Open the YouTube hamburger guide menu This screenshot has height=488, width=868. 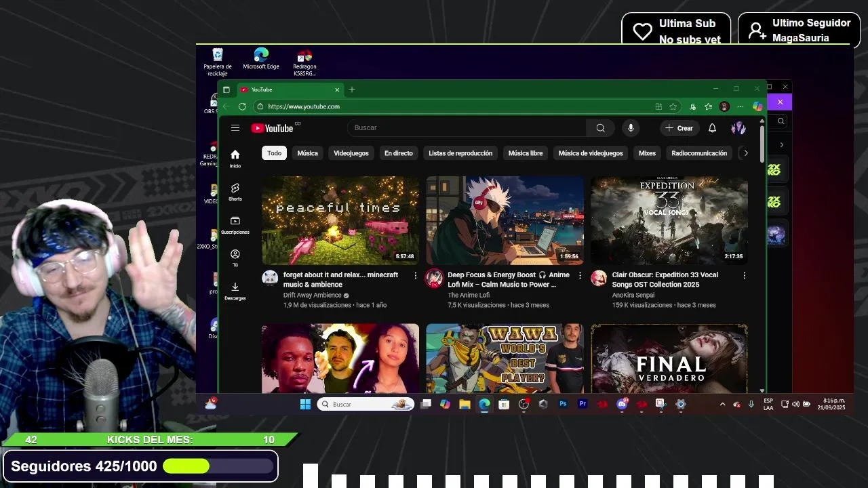coord(235,128)
